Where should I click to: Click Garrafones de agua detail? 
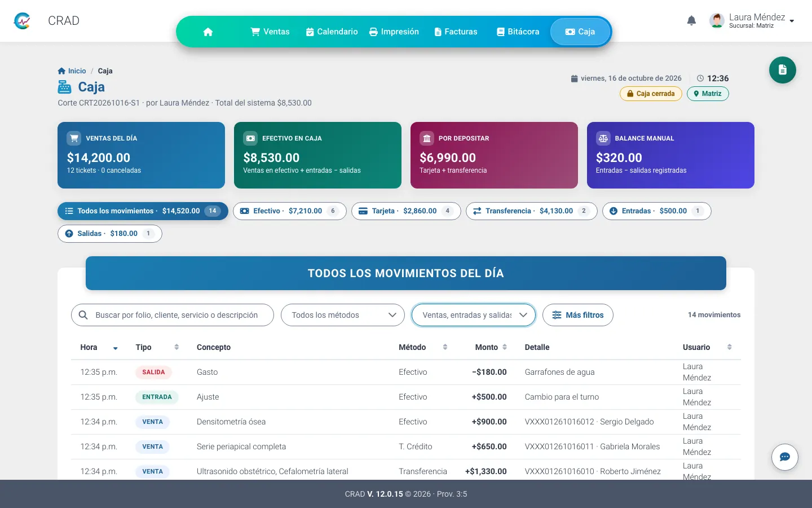[559, 372]
